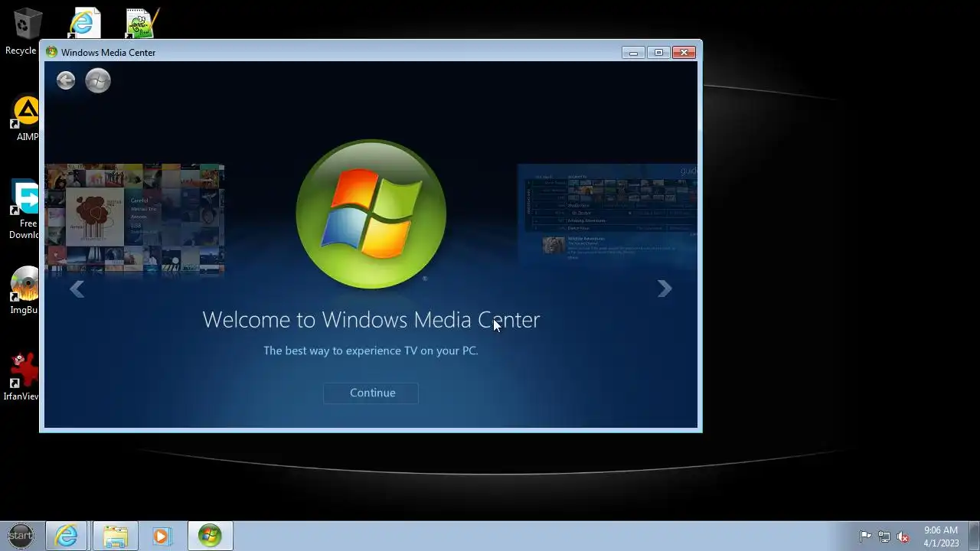Open the Internet Explorer desktop shortcut
Screen dimensions: 980x551
tap(84, 22)
